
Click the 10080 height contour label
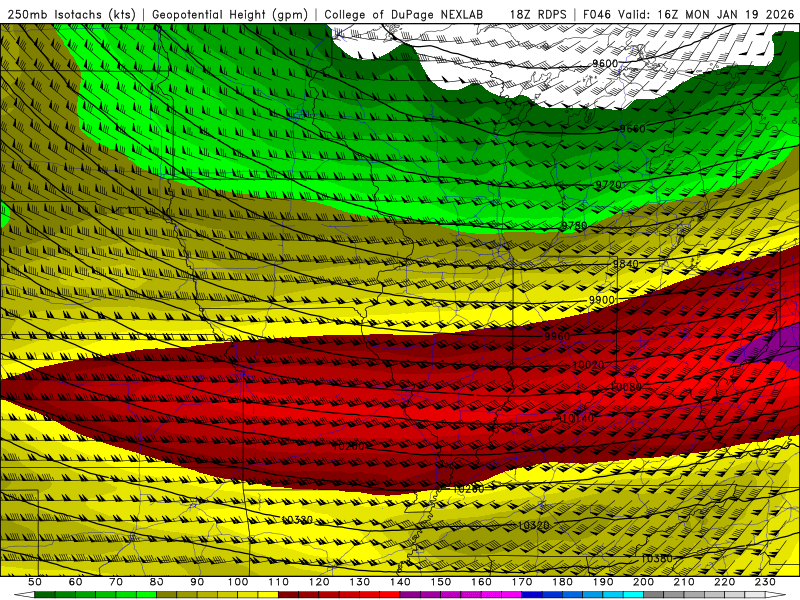pyautogui.click(x=626, y=387)
